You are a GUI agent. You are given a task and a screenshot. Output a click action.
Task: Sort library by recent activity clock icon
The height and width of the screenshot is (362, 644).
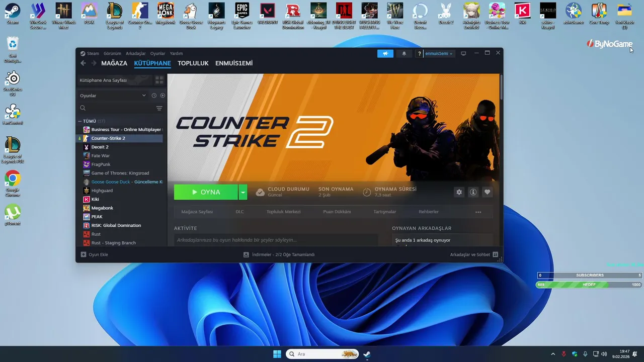point(154,96)
